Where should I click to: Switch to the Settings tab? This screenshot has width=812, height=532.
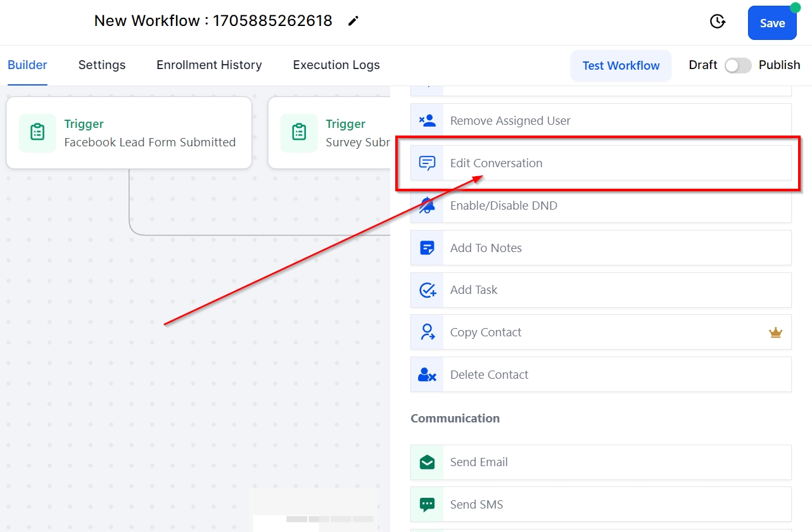pos(102,65)
